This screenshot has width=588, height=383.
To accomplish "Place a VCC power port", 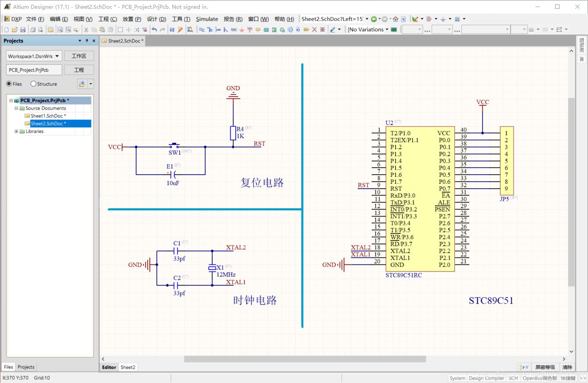I will (x=249, y=30).
